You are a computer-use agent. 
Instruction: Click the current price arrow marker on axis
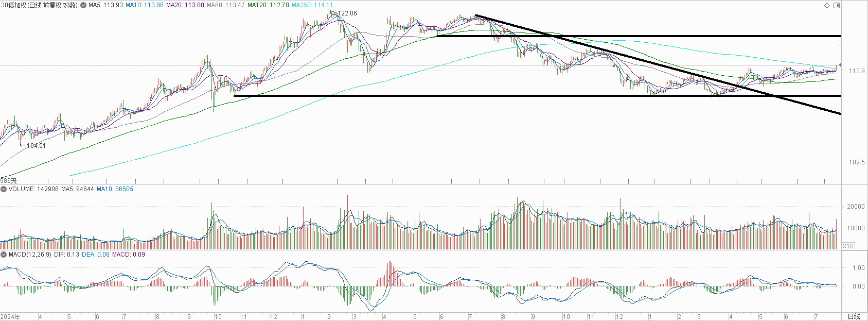[x=840, y=65]
